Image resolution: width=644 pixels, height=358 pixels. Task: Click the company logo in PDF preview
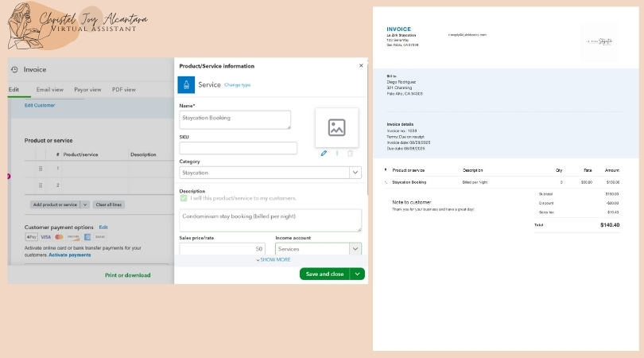pyautogui.click(x=599, y=41)
